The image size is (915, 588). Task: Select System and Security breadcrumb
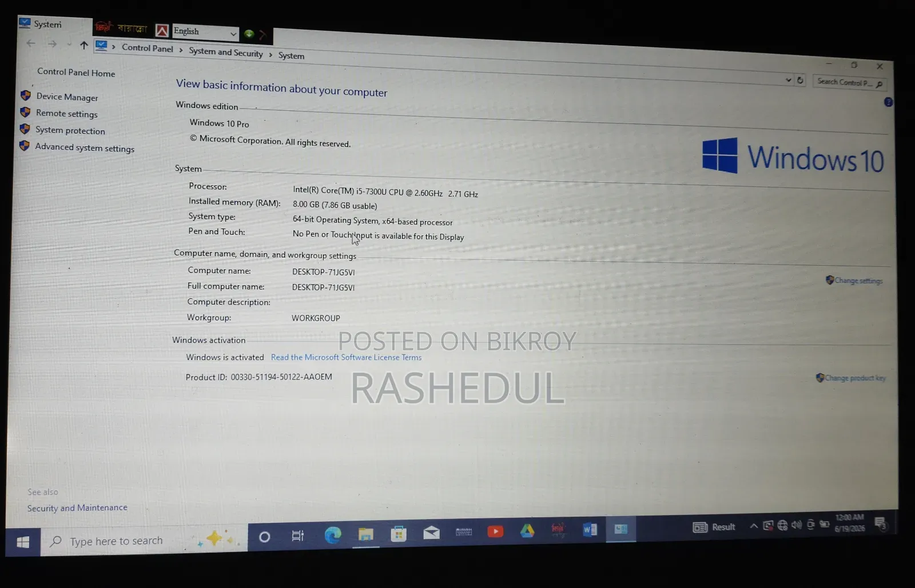(x=226, y=52)
